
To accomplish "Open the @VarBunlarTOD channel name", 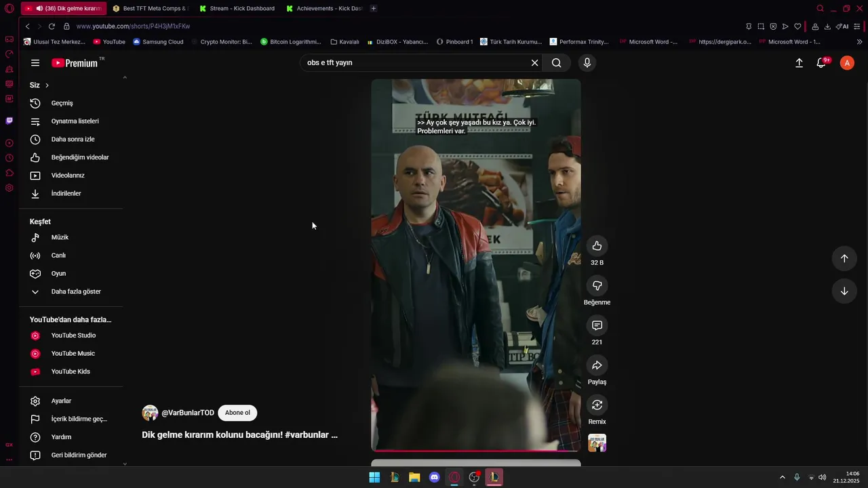I will pos(188,413).
